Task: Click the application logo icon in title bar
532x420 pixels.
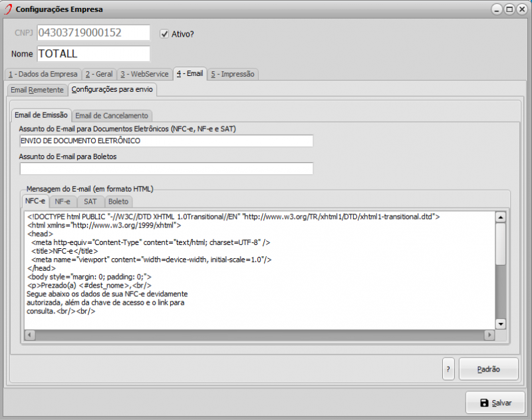Action: (x=8, y=9)
